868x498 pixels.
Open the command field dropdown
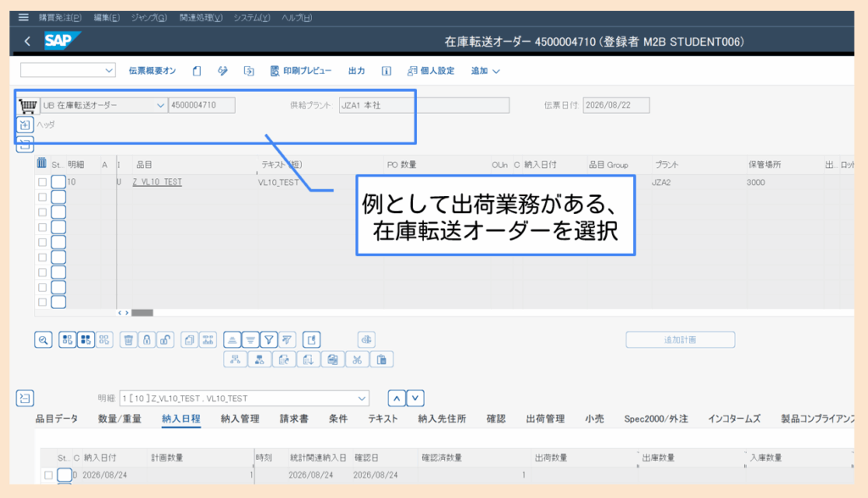click(108, 70)
